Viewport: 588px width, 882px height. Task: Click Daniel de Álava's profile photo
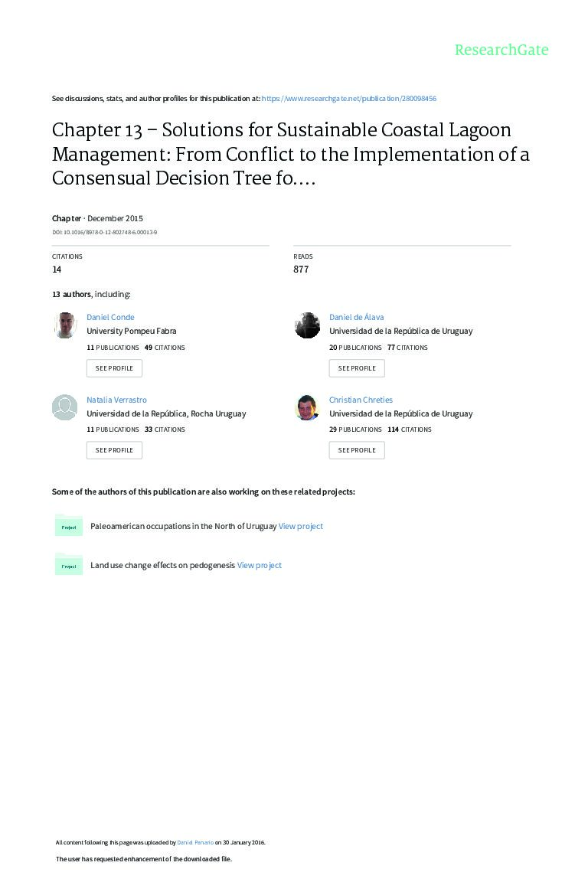(307, 325)
